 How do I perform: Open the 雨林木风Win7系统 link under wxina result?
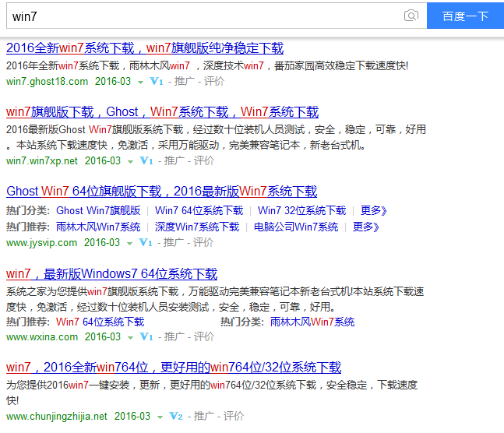pyautogui.click(x=312, y=322)
